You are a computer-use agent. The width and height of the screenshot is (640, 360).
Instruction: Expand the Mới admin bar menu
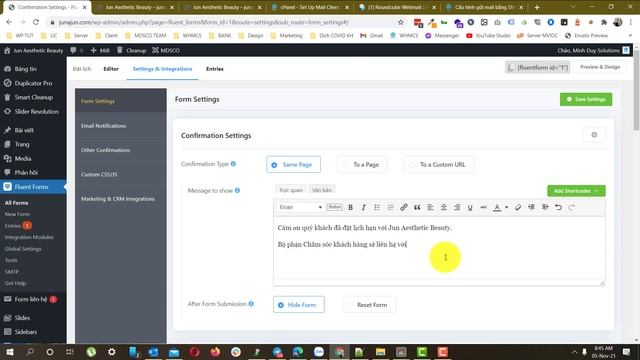[100, 50]
